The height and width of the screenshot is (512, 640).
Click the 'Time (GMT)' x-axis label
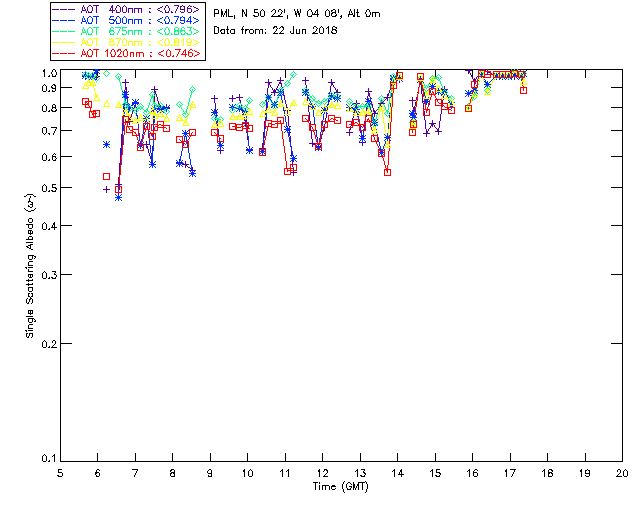pos(341,487)
